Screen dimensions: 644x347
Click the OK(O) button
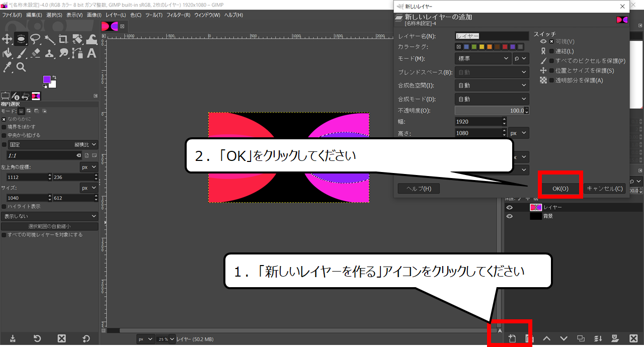click(x=560, y=189)
